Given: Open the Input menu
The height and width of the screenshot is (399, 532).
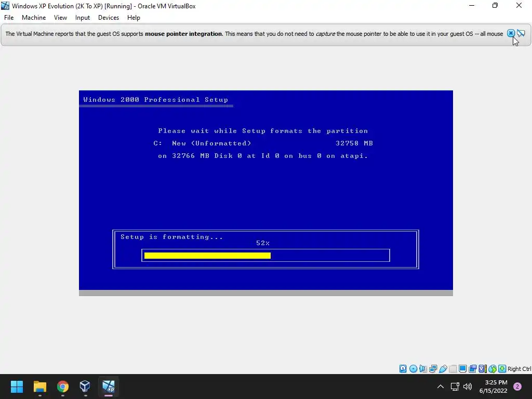Looking at the screenshot, I should (83, 18).
